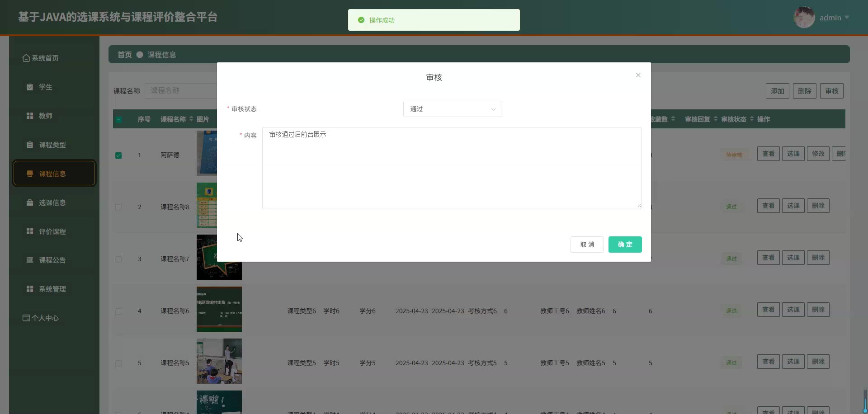Click the 通过 status tag for 课程名称6

(731, 310)
